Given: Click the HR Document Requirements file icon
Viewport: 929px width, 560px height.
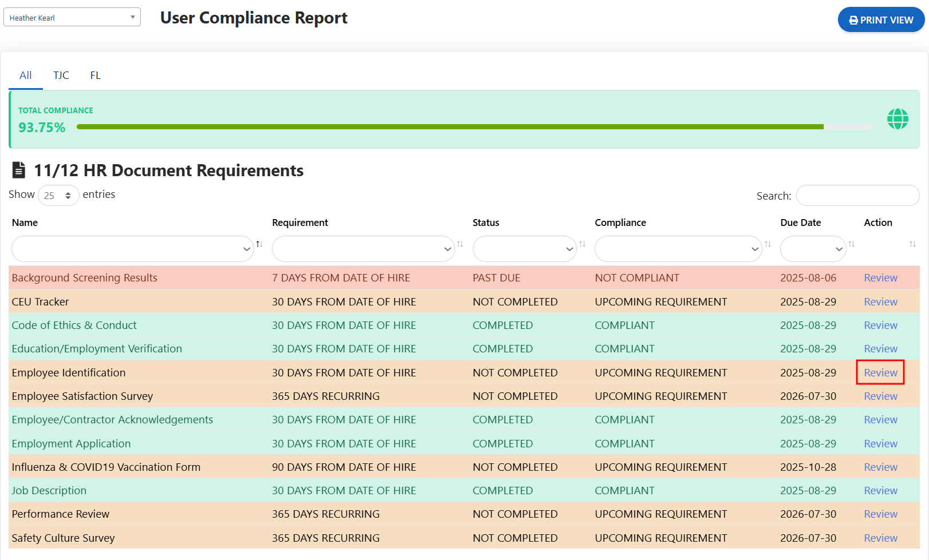Looking at the screenshot, I should click(x=19, y=170).
